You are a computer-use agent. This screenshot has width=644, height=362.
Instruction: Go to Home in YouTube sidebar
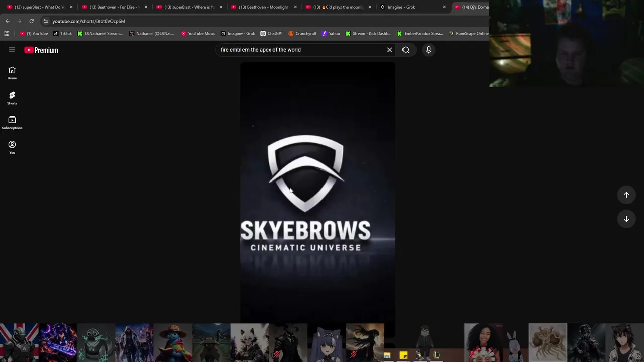(x=12, y=73)
